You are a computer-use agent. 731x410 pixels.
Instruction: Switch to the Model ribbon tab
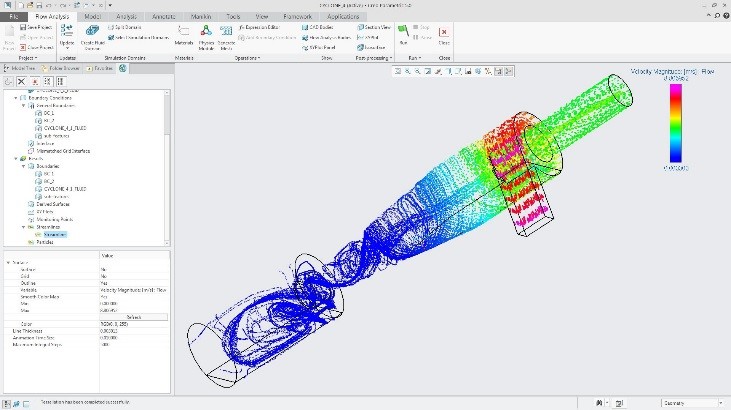point(92,17)
